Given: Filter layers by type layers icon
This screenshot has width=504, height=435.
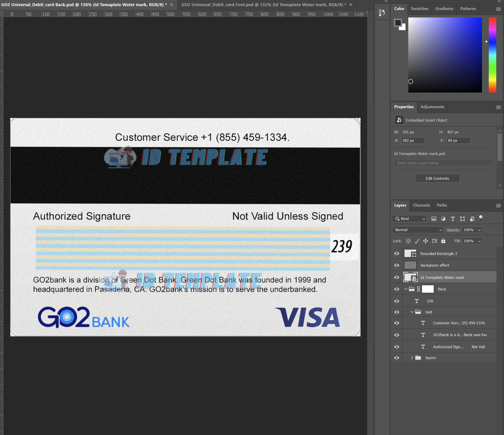Looking at the screenshot, I should click(453, 219).
